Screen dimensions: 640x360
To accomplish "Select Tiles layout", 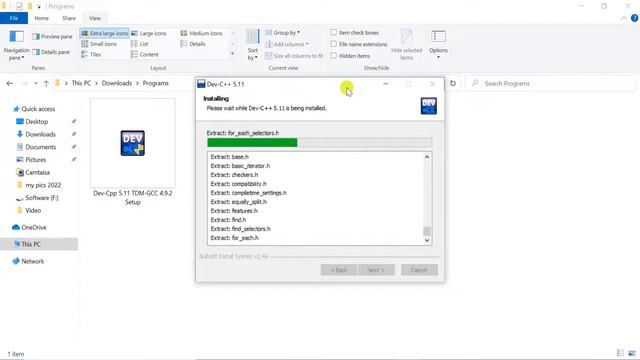I will pos(91,54).
